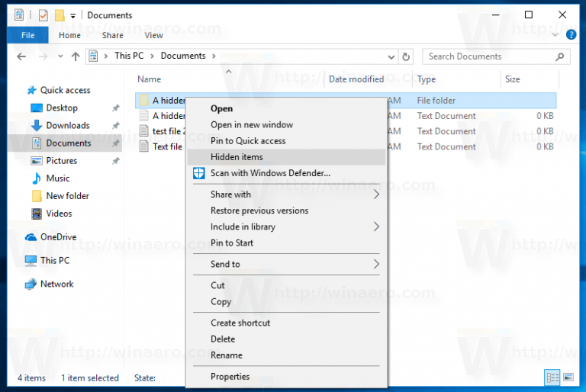This screenshot has width=586, height=392.
Task: Switch to large icons view button
Action: 568,378
